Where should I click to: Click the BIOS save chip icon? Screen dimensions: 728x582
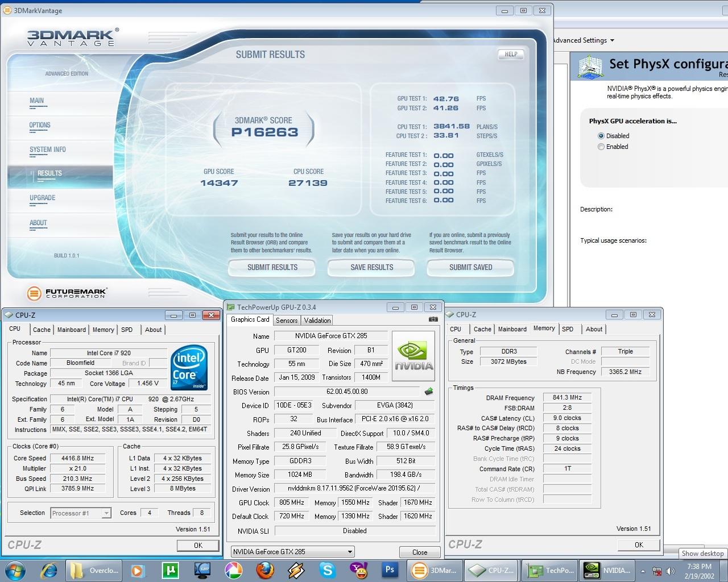(x=429, y=392)
